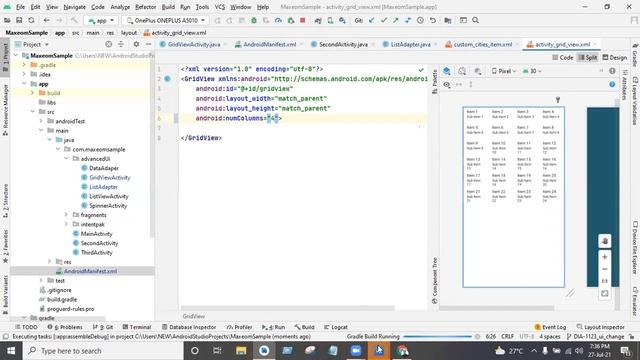Switch to GridViewActivity.java tab
This screenshot has height=360, width=640.
[193, 44]
